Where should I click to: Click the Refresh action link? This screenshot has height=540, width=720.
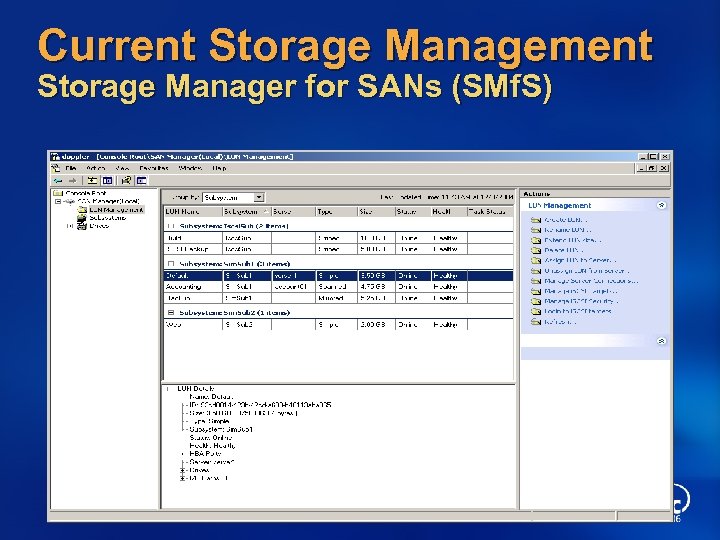click(x=560, y=322)
